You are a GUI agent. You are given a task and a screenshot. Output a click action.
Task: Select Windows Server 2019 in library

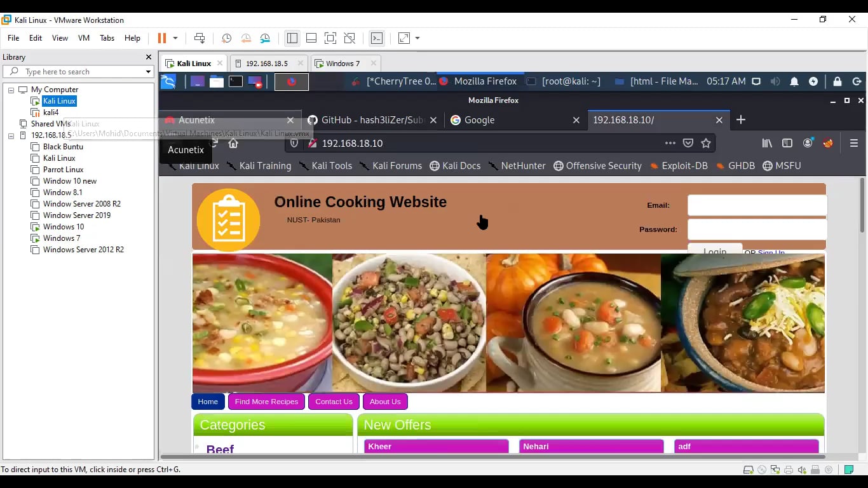click(77, 215)
